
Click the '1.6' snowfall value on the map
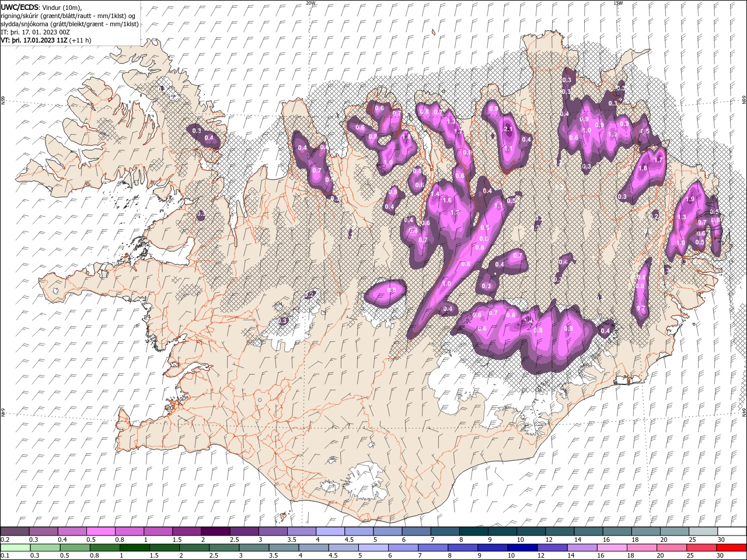tap(448, 200)
